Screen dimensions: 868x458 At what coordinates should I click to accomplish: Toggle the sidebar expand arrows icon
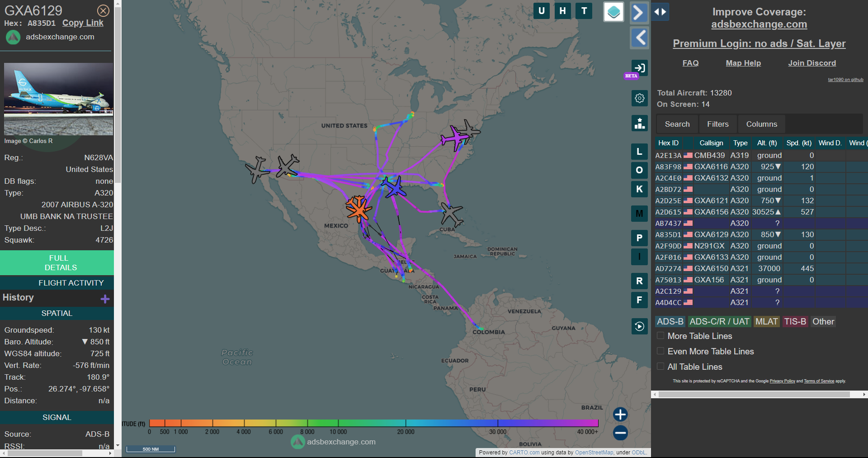pos(660,12)
